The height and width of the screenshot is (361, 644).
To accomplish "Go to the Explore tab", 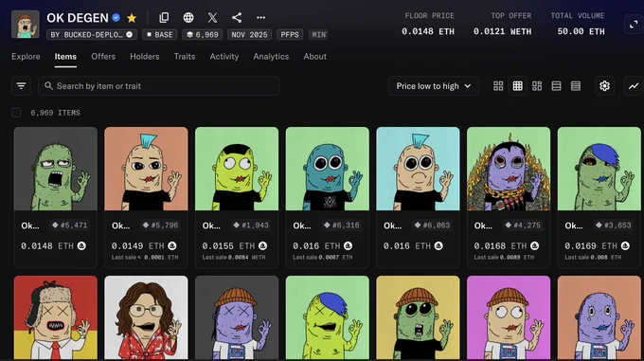I will pos(26,57).
